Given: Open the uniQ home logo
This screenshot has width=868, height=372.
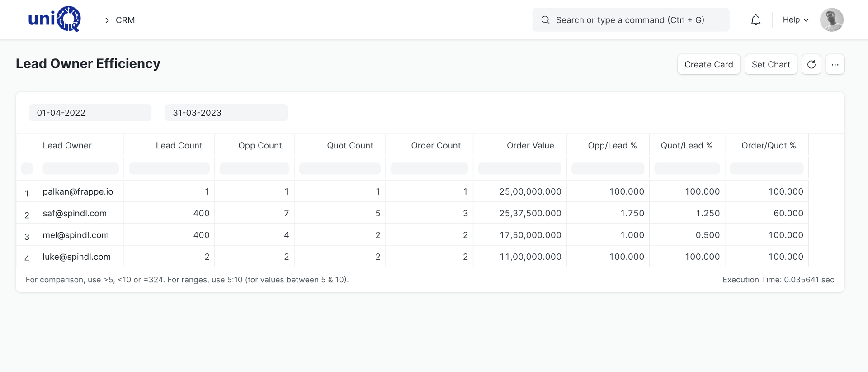Looking at the screenshot, I should (54, 19).
